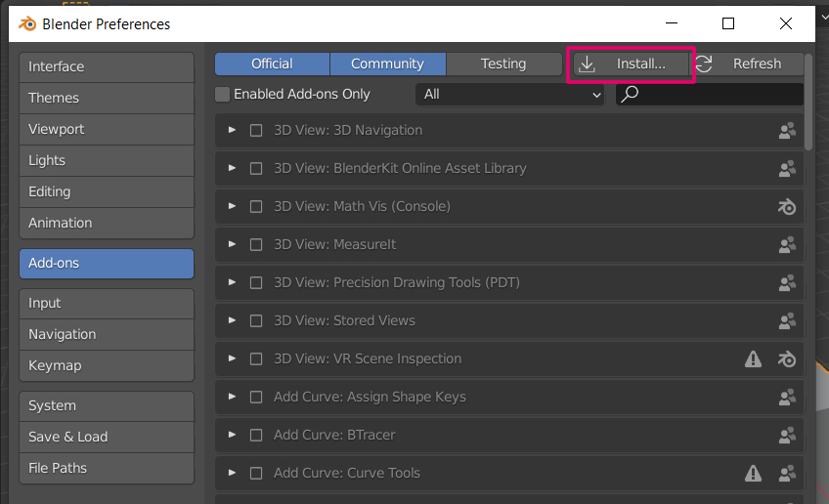The height and width of the screenshot is (504, 829).
Task: Click the 'Add Curve: BTracer' row text
Action: 334,435
